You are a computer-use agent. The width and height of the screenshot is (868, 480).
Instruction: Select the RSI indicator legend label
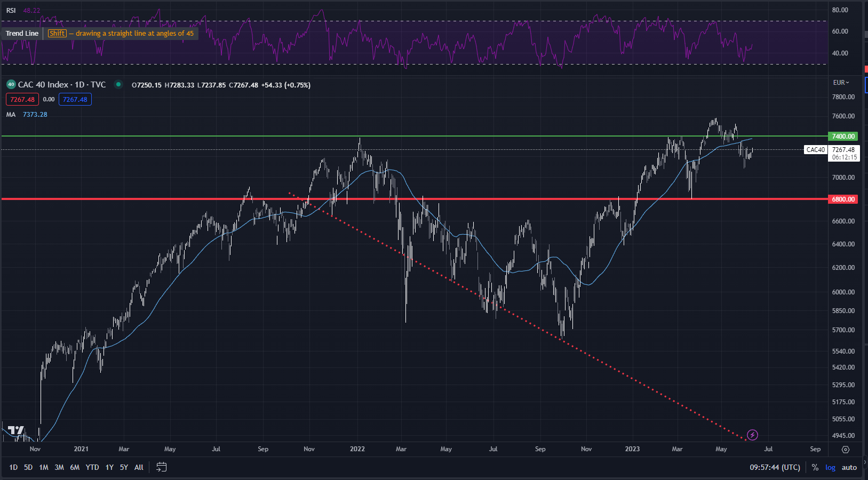tap(11, 11)
